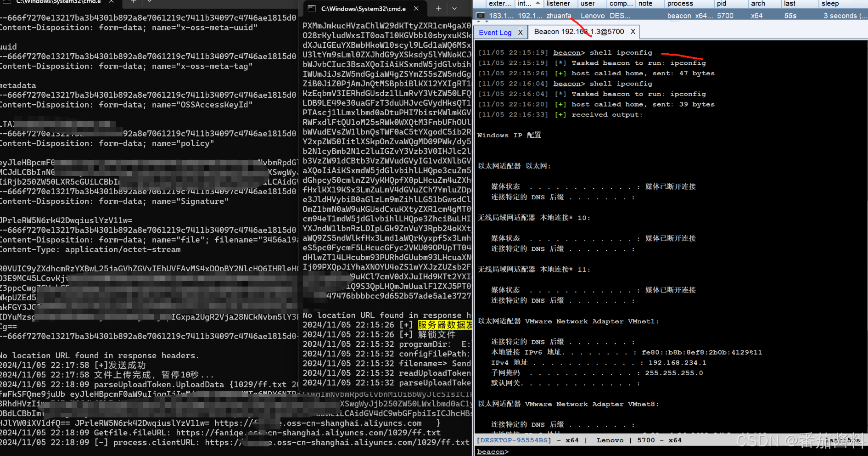The image size is (868, 456).
Task: Click 'No location URL found in response headers.' in first terminal
Action: click(x=100, y=355)
